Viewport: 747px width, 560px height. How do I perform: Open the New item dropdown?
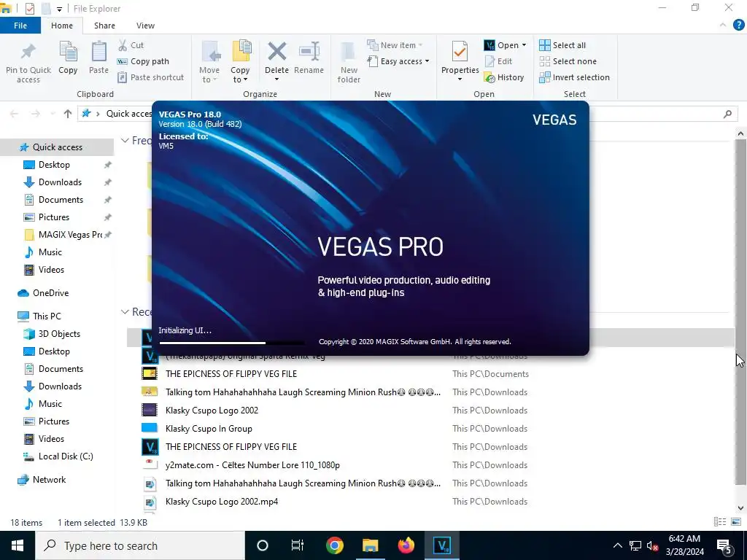(395, 45)
